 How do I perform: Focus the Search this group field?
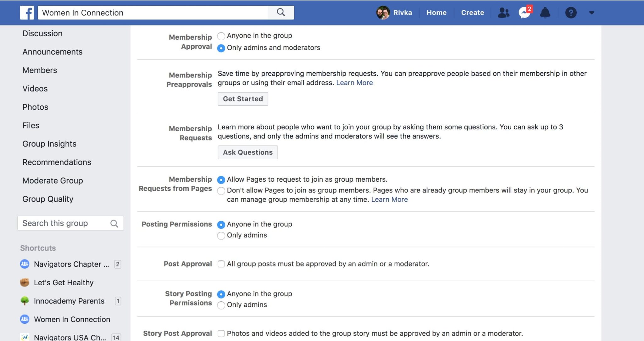(x=70, y=223)
